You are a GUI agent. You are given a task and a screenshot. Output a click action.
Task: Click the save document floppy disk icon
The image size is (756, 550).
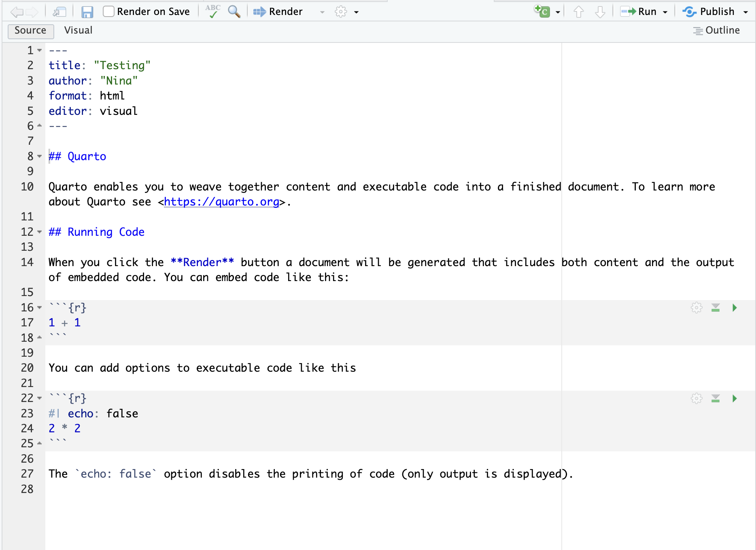[x=87, y=12]
